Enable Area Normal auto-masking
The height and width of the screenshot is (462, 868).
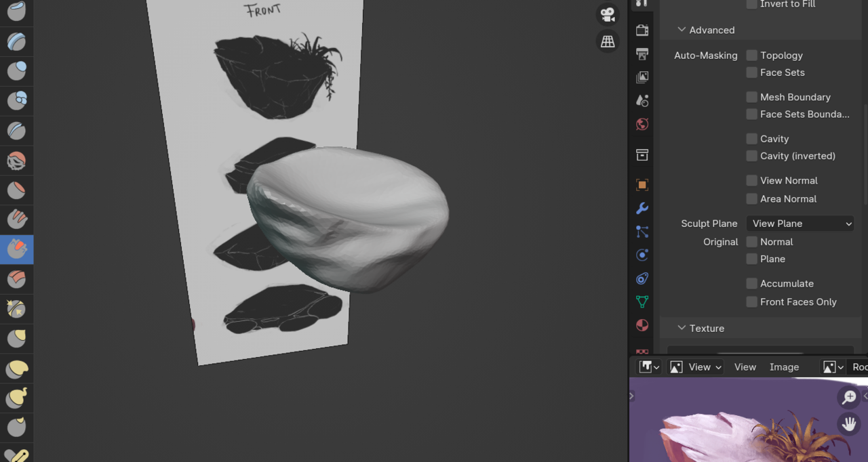751,198
